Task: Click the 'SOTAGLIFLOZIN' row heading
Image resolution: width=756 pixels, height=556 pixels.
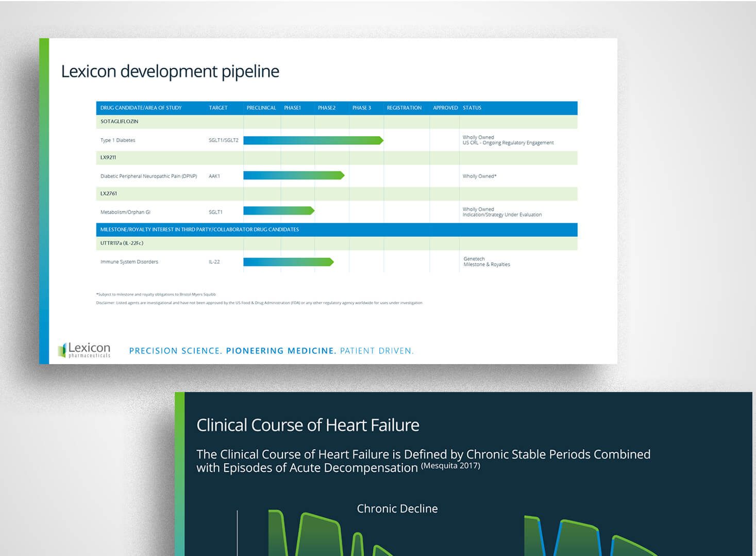Action: (119, 122)
